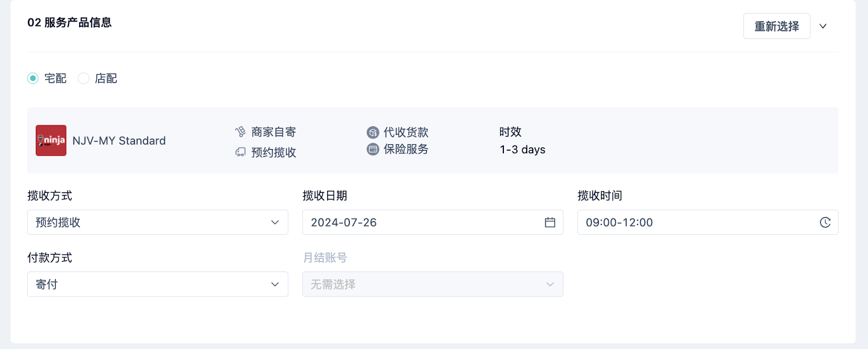Click the clock icon in 揽收时间
This screenshot has width=868, height=349.
[x=825, y=222]
